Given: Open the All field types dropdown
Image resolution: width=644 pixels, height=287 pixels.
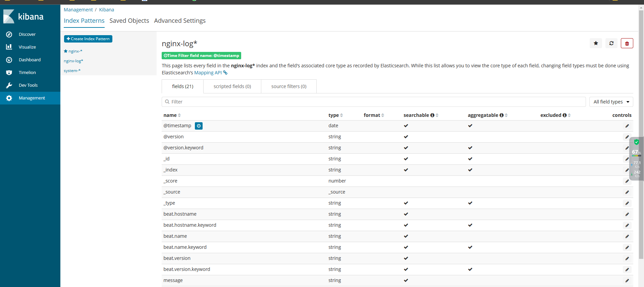Looking at the screenshot, I should coord(611,102).
